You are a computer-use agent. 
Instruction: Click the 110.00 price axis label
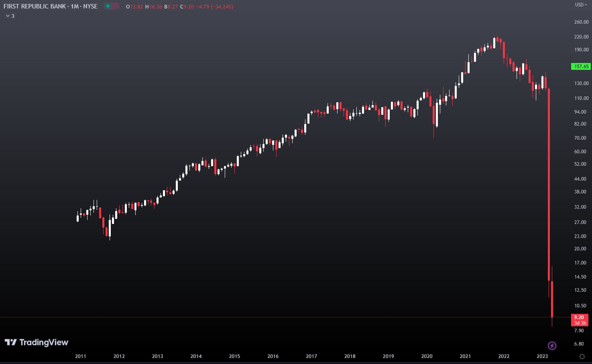[x=581, y=98]
